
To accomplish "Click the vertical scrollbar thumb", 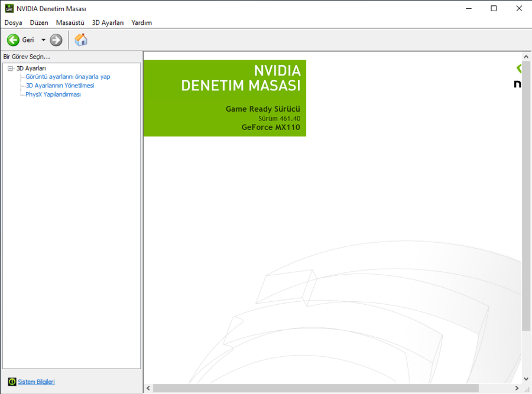I will coord(526,196).
